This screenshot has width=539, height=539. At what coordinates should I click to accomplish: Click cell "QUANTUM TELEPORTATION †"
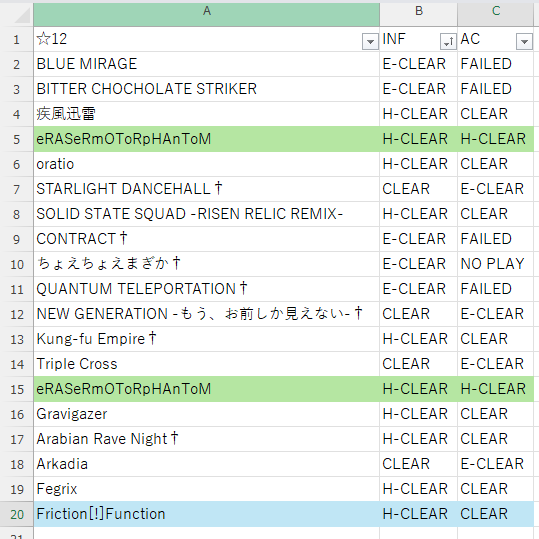coord(207,289)
